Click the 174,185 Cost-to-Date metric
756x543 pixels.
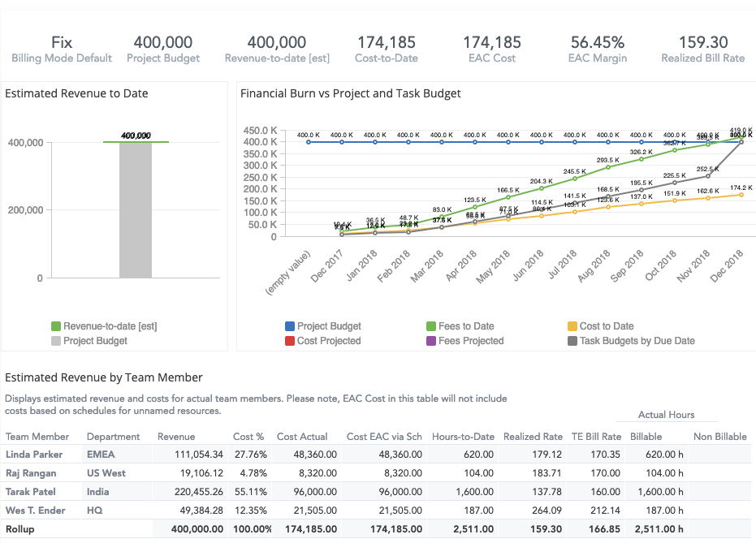click(387, 50)
